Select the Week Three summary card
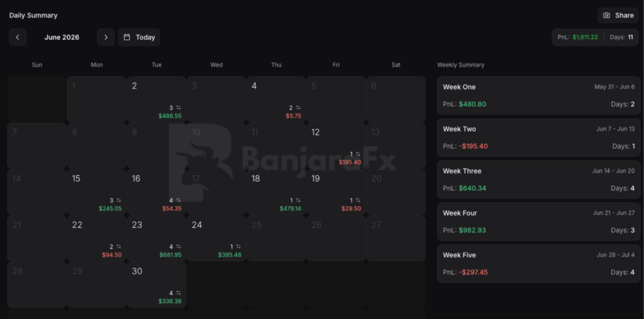644x319 pixels. coord(538,180)
